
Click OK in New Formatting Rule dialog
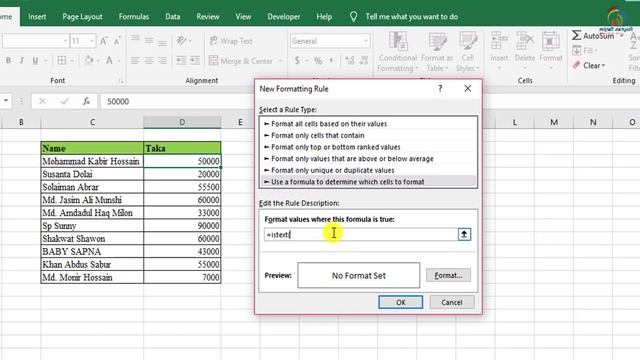click(x=400, y=302)
